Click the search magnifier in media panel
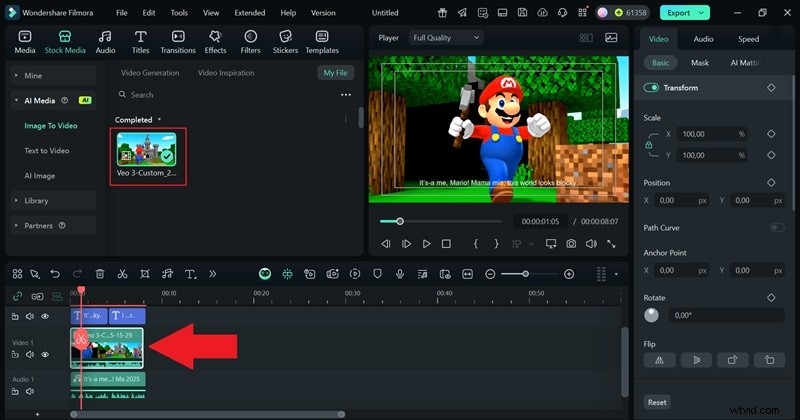 122,94
